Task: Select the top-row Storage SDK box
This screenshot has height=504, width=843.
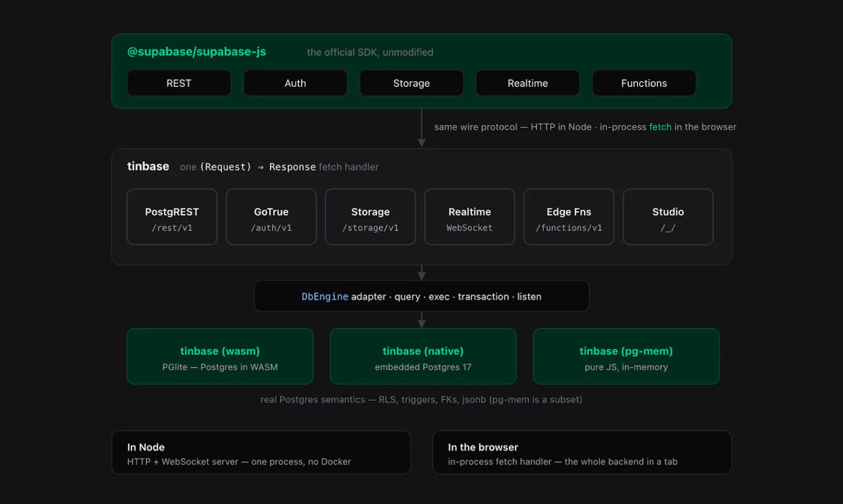Action: coord(411,83)
